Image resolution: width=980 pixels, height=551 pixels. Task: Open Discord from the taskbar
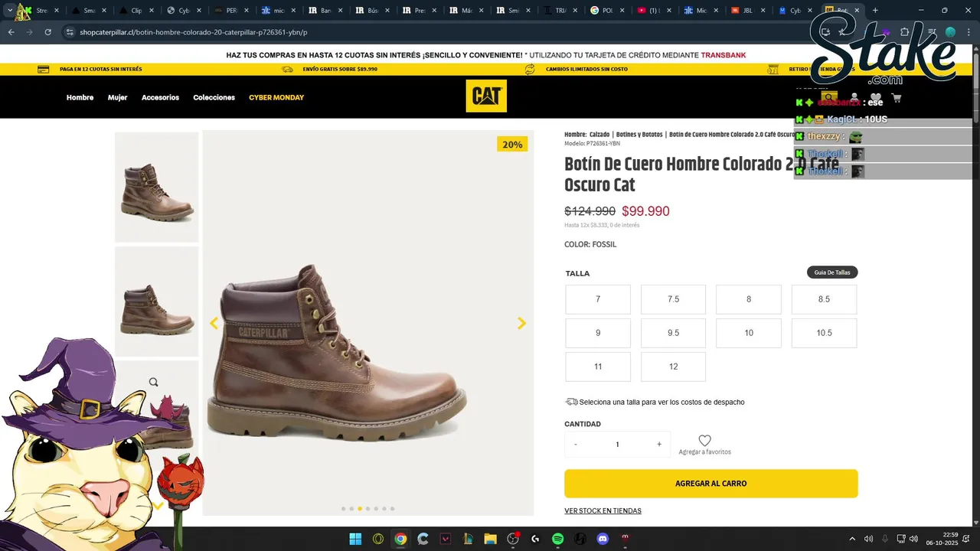603,539
